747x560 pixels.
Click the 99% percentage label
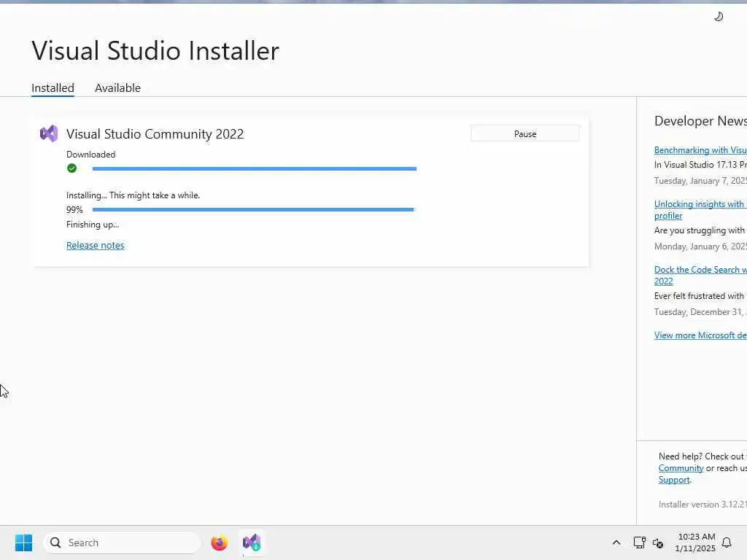coord(74,209)
